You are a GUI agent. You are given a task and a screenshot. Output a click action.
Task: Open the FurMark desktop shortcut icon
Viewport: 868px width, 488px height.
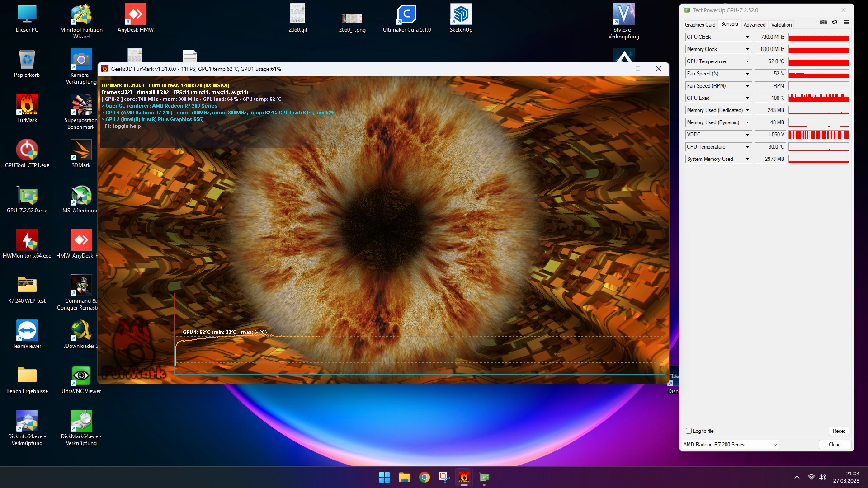27,105
